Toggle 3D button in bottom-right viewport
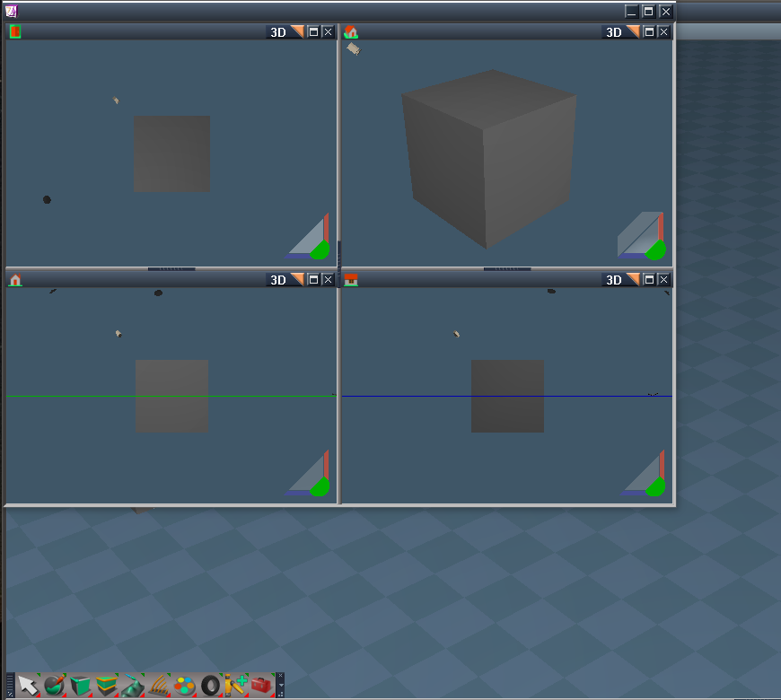This screenshot has height=700, width=781. tap(614, 280)
